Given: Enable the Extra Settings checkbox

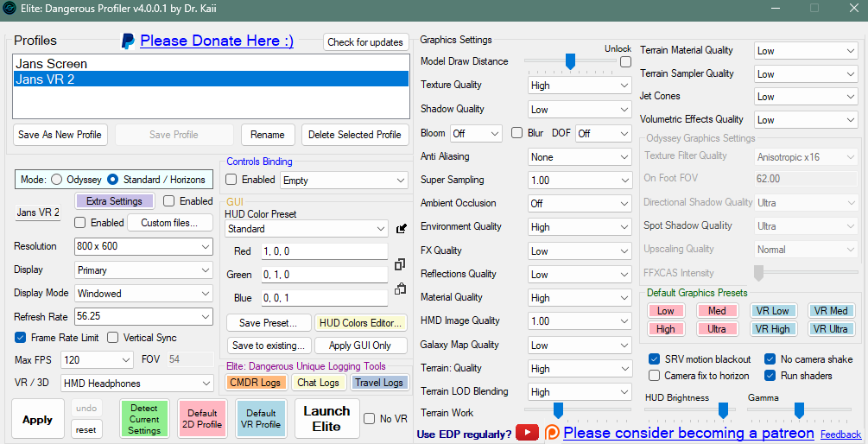Looking at the screenshot, I should pyautogui.click(x=169, y=201).
